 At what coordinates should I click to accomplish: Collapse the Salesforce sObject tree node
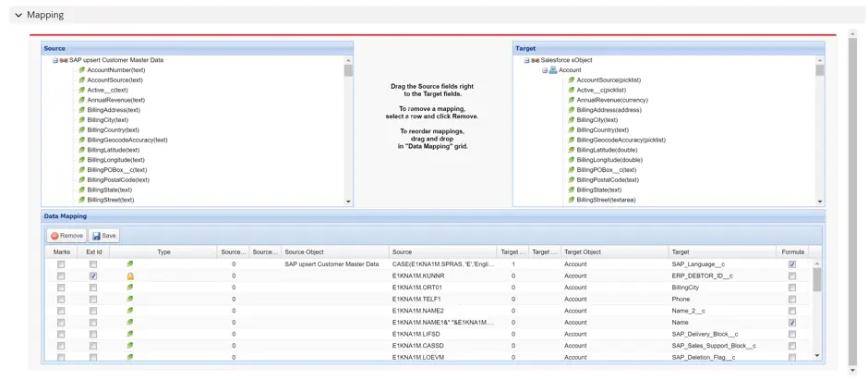point(526,60)
